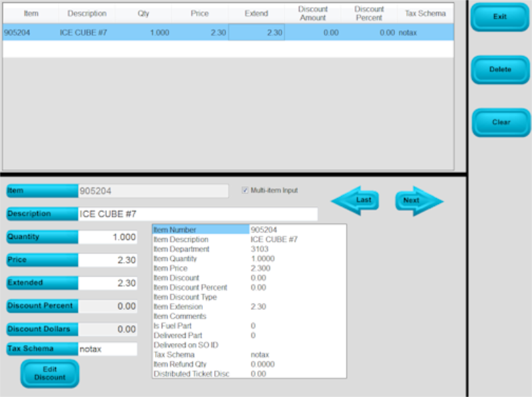Toggle the Multi-item Input checkbox
Viewport: 532px width, 397px height.
tap(245, 190)
